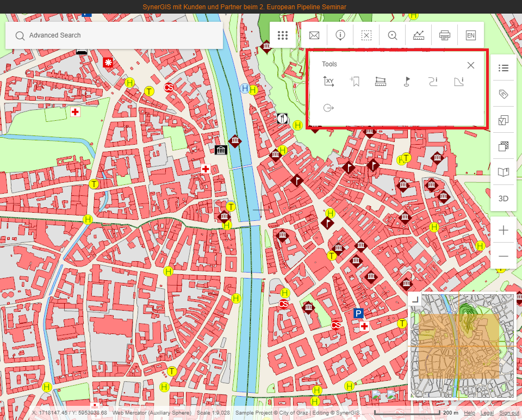Viewport: 522px width, 420px height.
Task: Zoom in with plus button
Action: click(x=504, y=230)
